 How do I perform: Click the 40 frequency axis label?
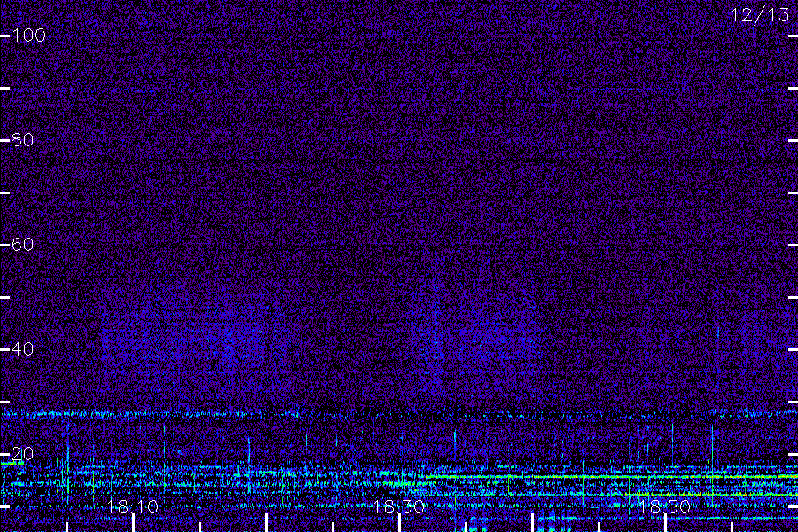click(x=22, y=349)
